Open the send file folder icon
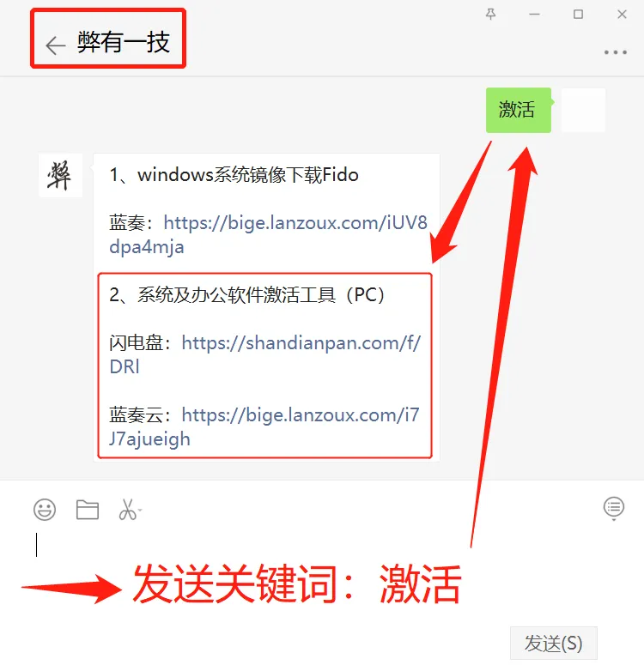 point(88,510)
